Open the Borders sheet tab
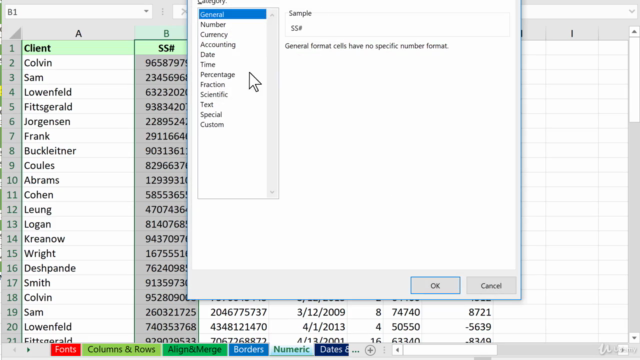The image size is (640, 360). tap(248, 350)
